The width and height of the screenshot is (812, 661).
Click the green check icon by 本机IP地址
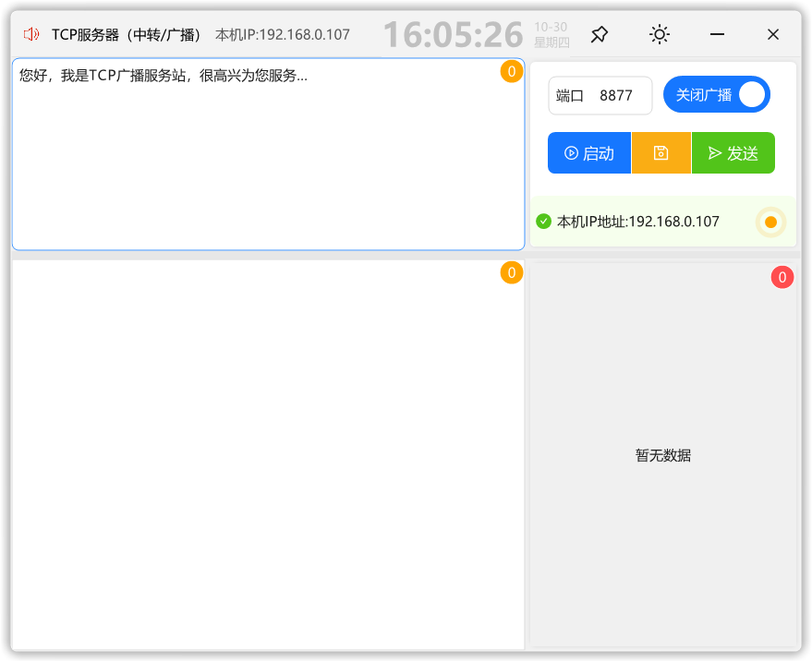pos(543,222)
